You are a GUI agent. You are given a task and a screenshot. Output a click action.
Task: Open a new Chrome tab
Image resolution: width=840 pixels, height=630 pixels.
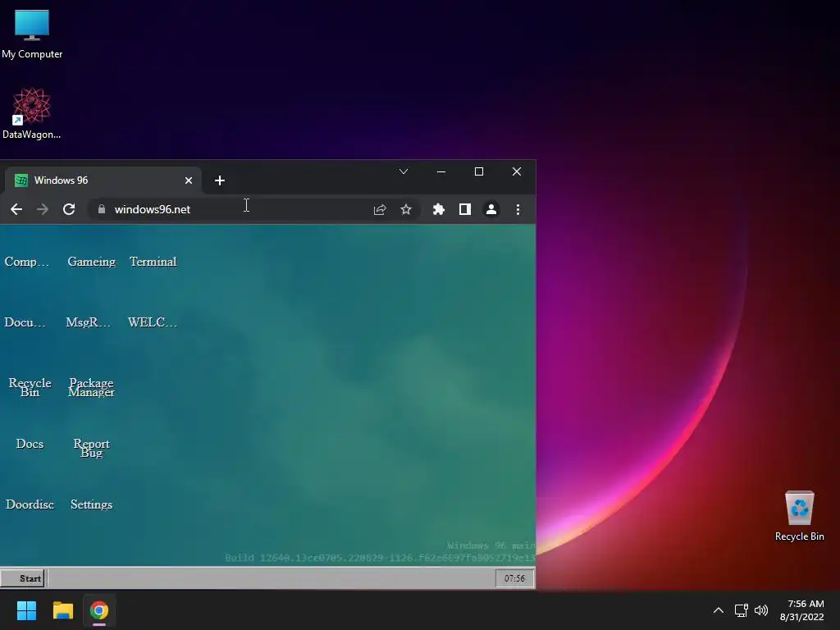point(220,180)
